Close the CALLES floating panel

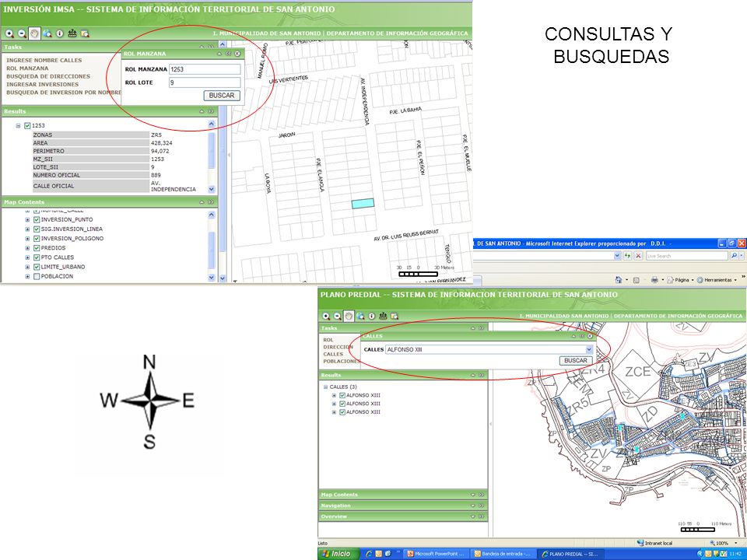click(x=590, y=336)
